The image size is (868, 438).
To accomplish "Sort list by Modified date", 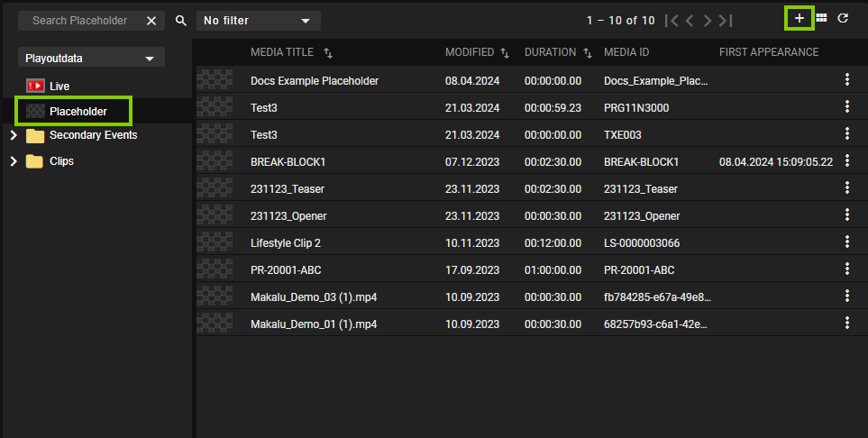I will (x=505, y=53).
